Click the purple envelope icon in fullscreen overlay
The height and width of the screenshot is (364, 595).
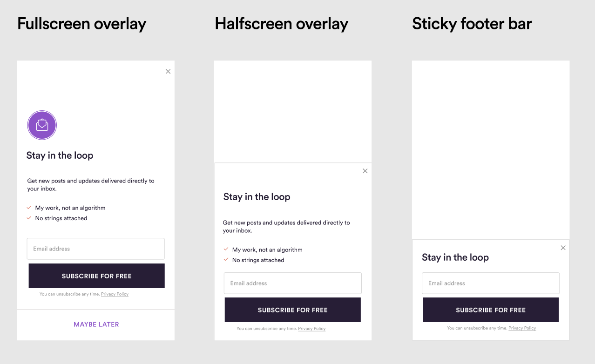click(x=42, y=125)
